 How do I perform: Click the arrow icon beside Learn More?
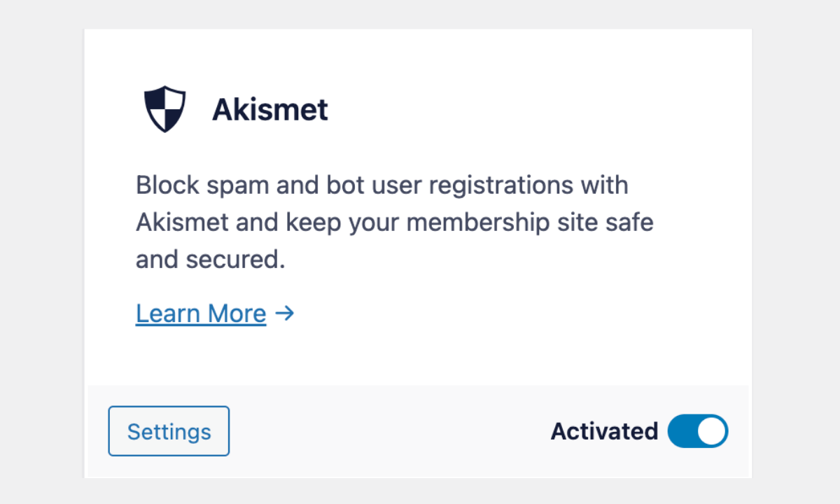click(x=284, y=313)
